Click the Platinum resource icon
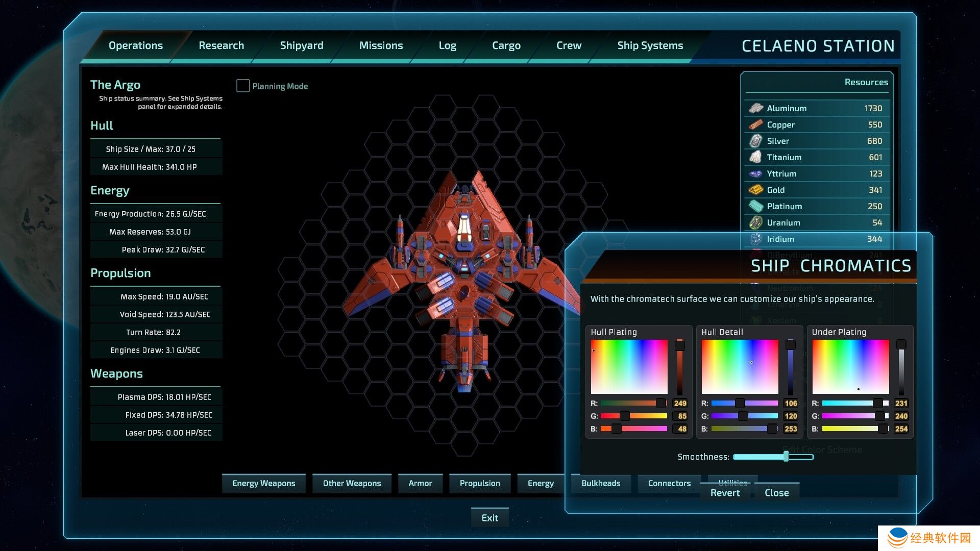The height and width of the screenshot is (551, 980). (756, 206)
